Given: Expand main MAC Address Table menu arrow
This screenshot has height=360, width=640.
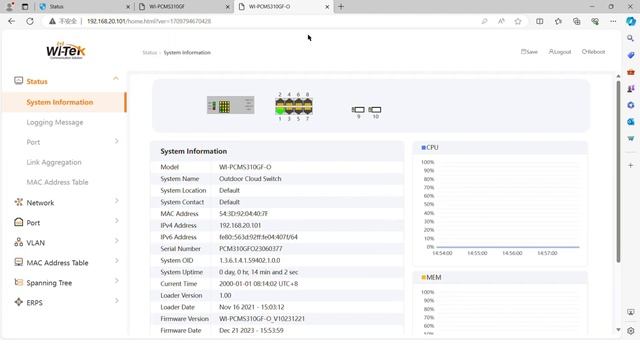Looking at the screenshot, I should (x=117, y=261).
